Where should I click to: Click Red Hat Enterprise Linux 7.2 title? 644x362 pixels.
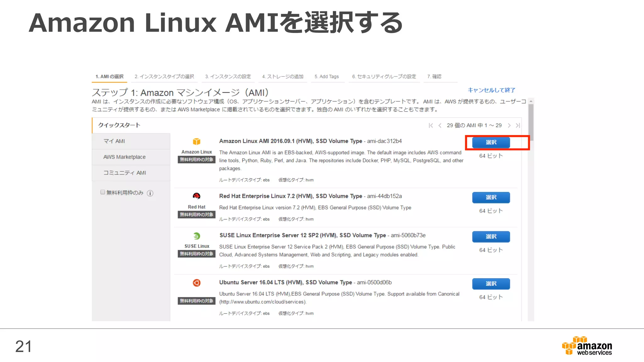[291, 196]
